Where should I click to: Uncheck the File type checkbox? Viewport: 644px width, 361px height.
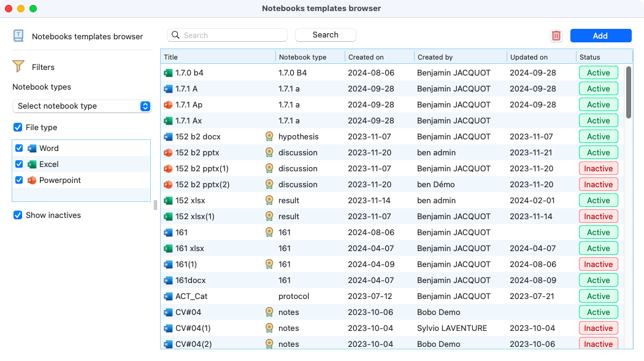(x=18, y=128)
